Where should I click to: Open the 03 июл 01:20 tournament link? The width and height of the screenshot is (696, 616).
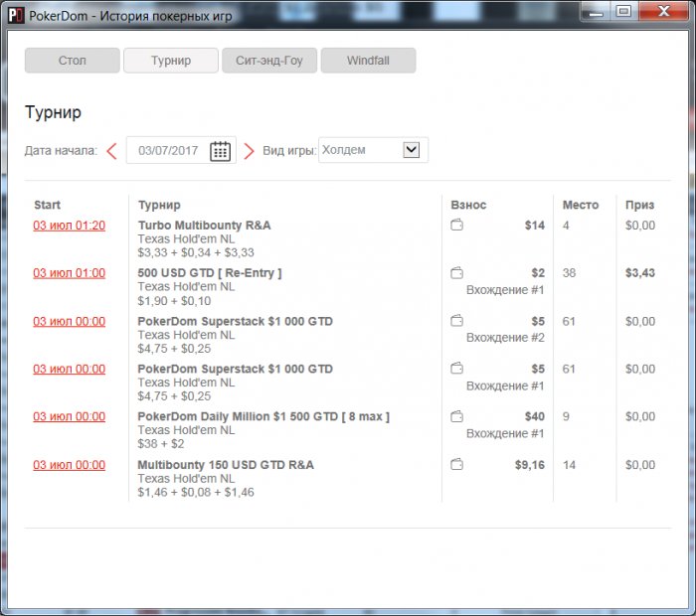(x=70, y=226)
